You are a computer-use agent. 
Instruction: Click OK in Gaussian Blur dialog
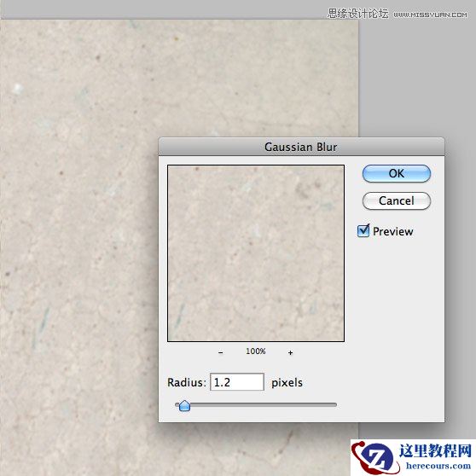click(x=396, y=174)
